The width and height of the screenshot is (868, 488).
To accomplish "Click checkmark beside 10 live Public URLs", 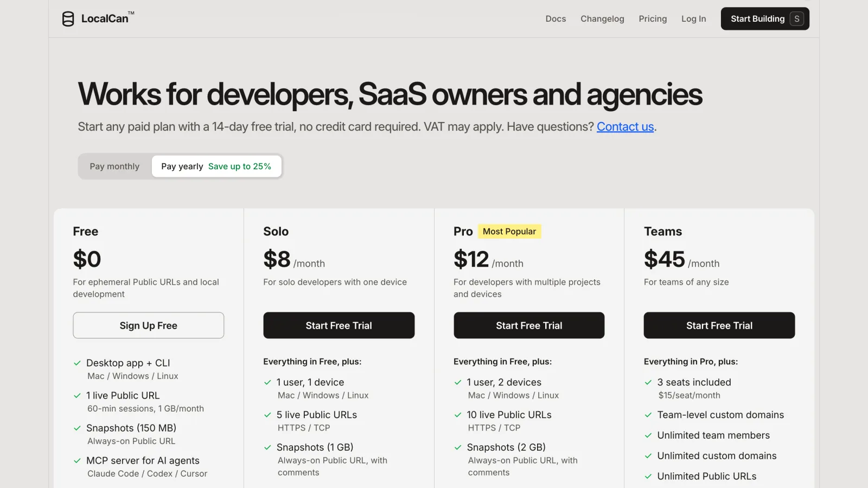I will tap(458, 415).
